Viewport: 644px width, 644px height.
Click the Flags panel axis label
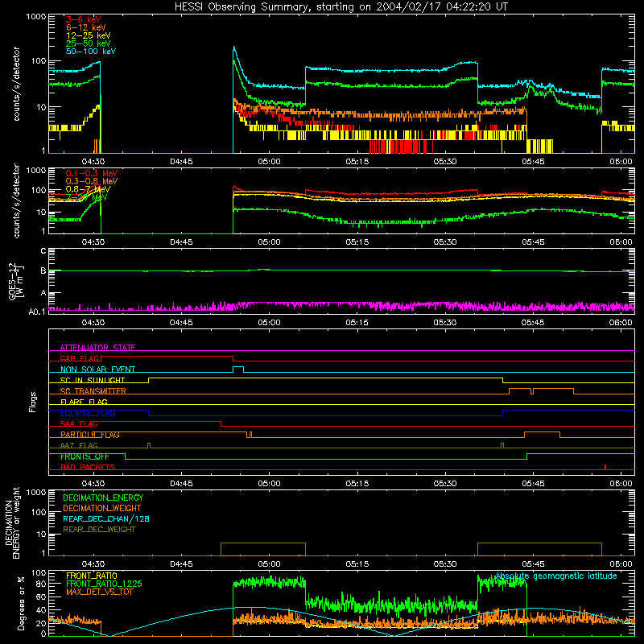[33, 402]
